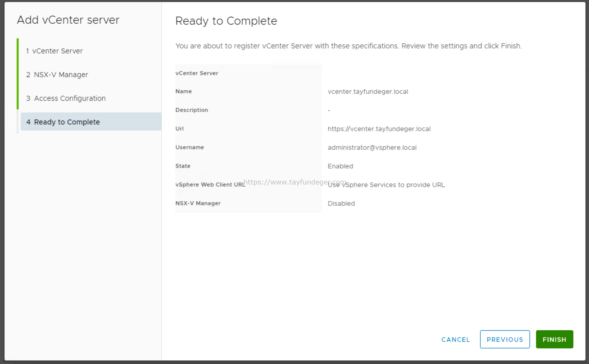Viewport: 589px width, 364px height.
Task: Click the vSphere Web Client URL label
Action: pyautogui.click(x=210, y=185)
